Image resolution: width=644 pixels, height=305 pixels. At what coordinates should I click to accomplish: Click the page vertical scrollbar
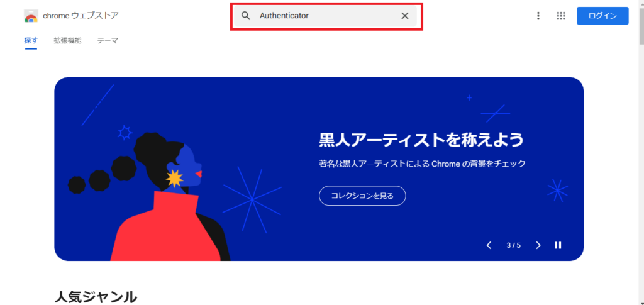tap(641, 152)
